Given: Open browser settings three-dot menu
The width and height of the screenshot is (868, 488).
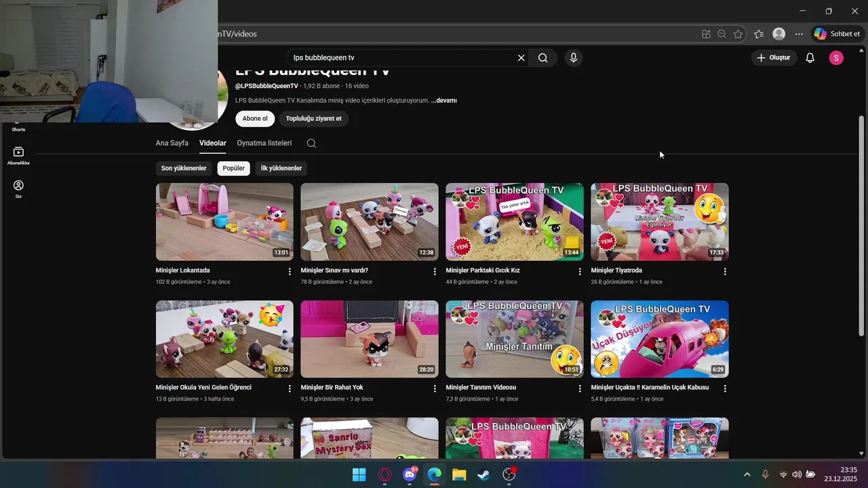Looking at the screenshot, I should point(799,34).
